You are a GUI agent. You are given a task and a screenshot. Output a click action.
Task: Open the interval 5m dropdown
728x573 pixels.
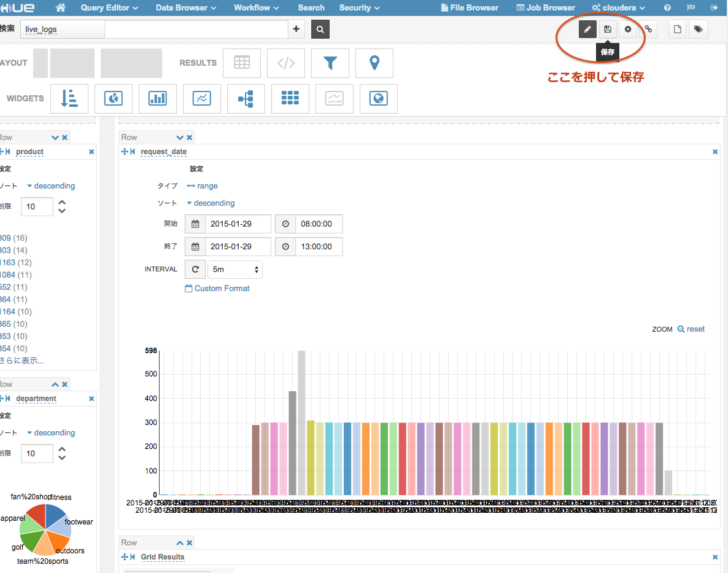[234, 270]
